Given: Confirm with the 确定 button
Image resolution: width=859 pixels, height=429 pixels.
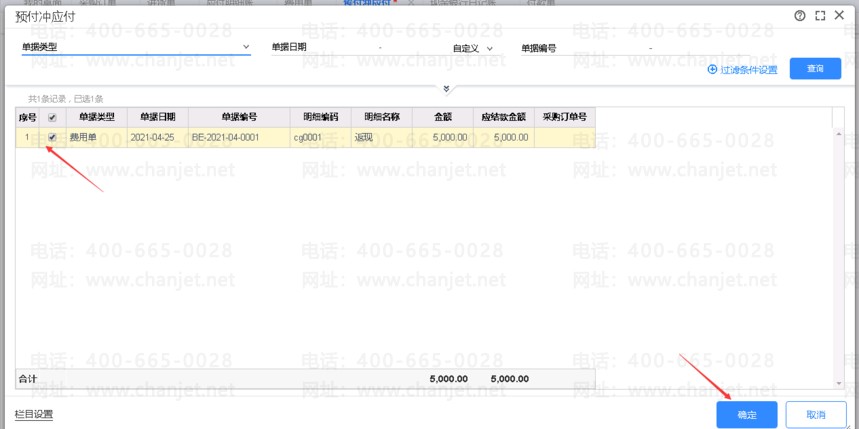Looking at the screenshot, I should tap(747, 415).
